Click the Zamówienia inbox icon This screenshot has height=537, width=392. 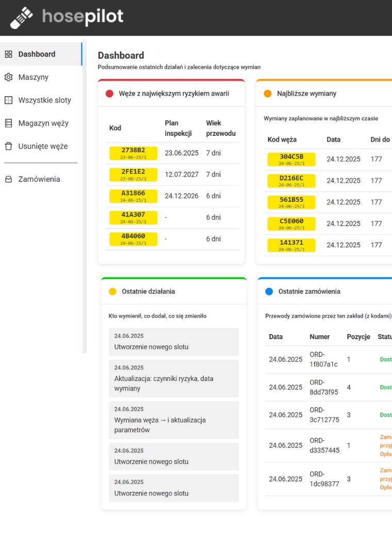8,179
